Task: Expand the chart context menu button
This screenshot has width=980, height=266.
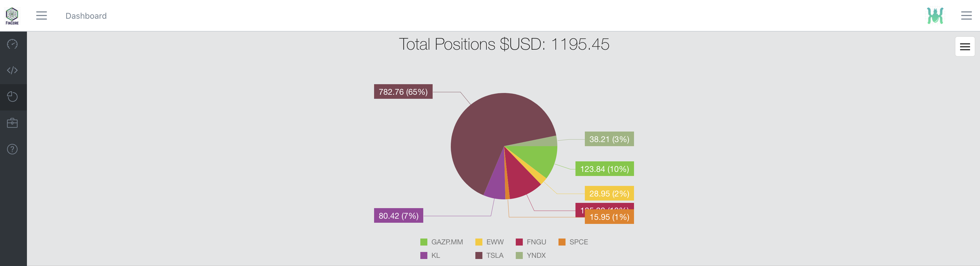Action: point(965,47)
